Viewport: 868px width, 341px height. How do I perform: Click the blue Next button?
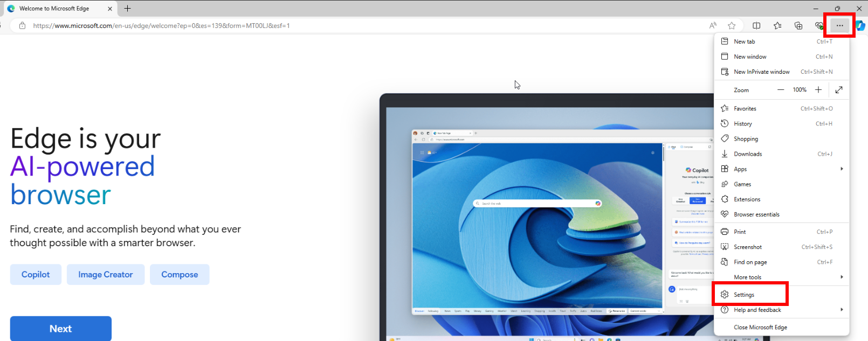[x=61, y=329]
